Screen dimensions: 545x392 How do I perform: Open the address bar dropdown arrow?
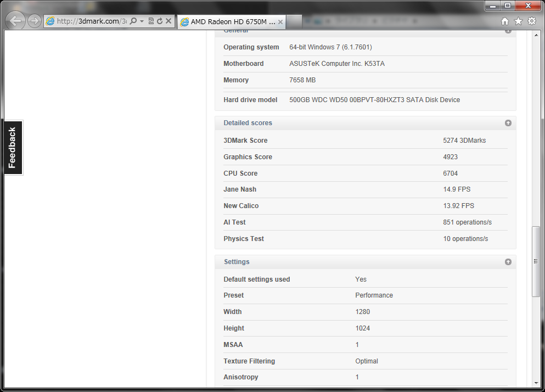142,21
